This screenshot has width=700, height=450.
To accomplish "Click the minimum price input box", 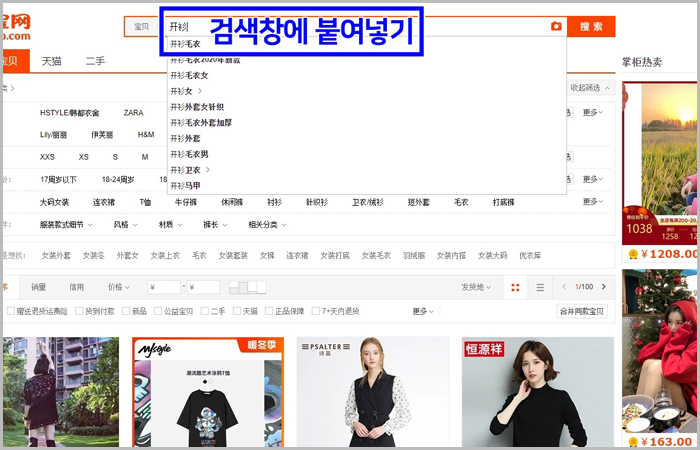I will point(164,287).
